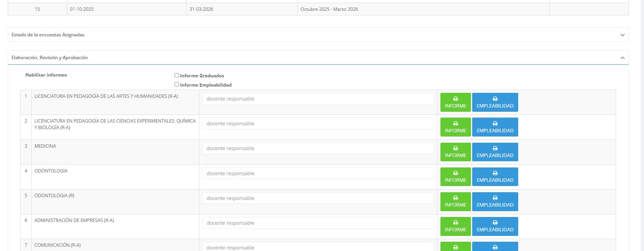Click green printer button in COMUNICACIÓN (R-A) row
Viewport: 644px width, 251px height.
(x=456, y=246)
